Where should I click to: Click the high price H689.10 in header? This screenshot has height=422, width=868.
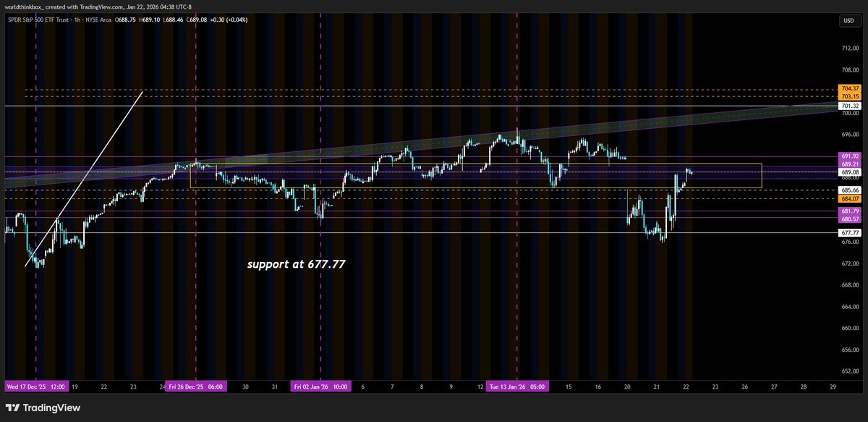pyautogui.click(x=151, y=20)
